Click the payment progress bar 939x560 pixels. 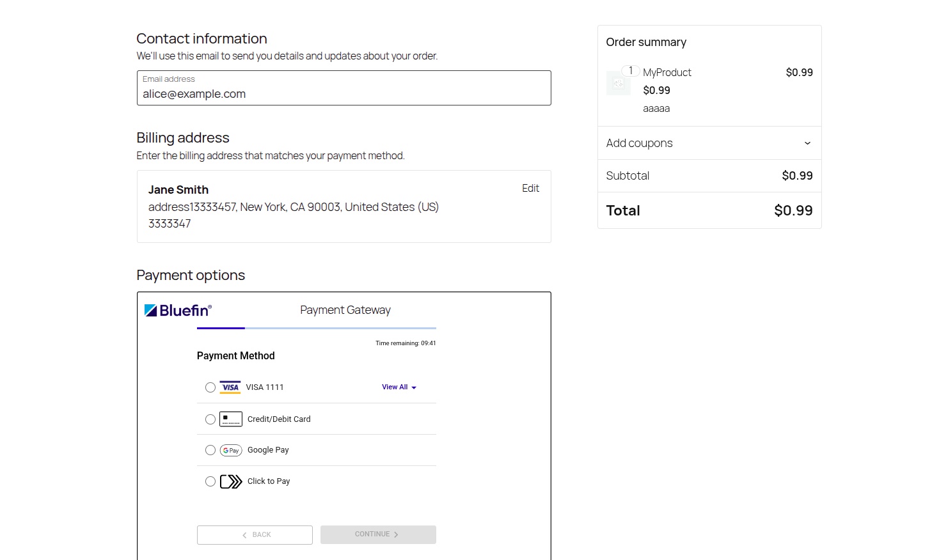point(316,328)
